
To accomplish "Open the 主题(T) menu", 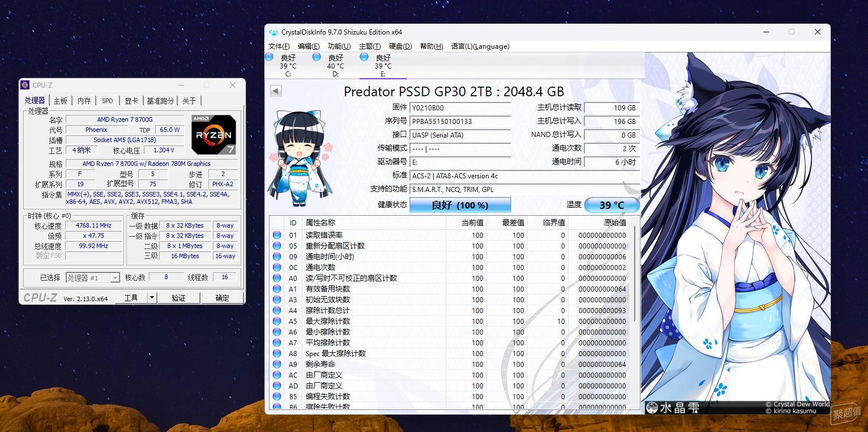I will tap(370, 46).
